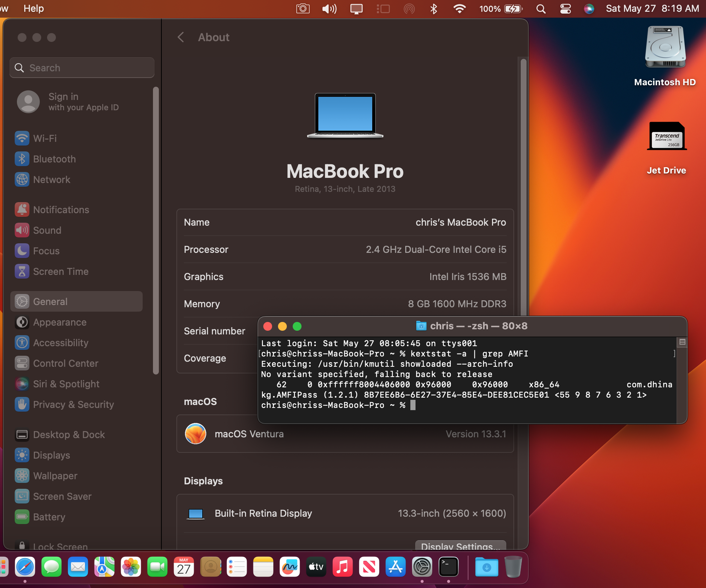706x588 pixels.
Task: Open the volume menu bar icon
Action: [329, 8]
